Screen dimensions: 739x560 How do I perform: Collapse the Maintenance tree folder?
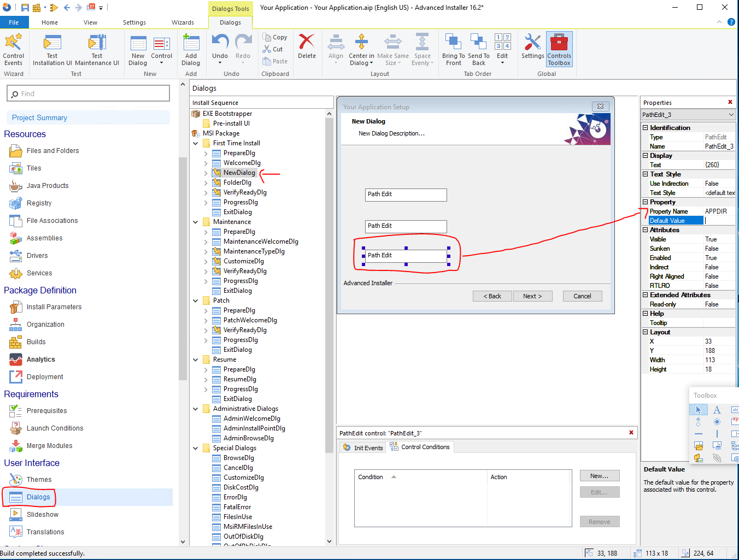tap(196, 222)
